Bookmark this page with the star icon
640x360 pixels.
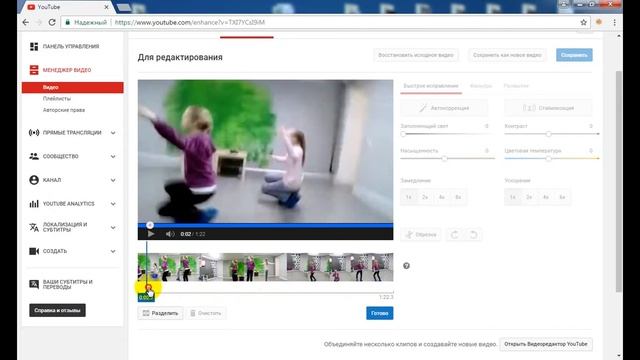(584, 22)
